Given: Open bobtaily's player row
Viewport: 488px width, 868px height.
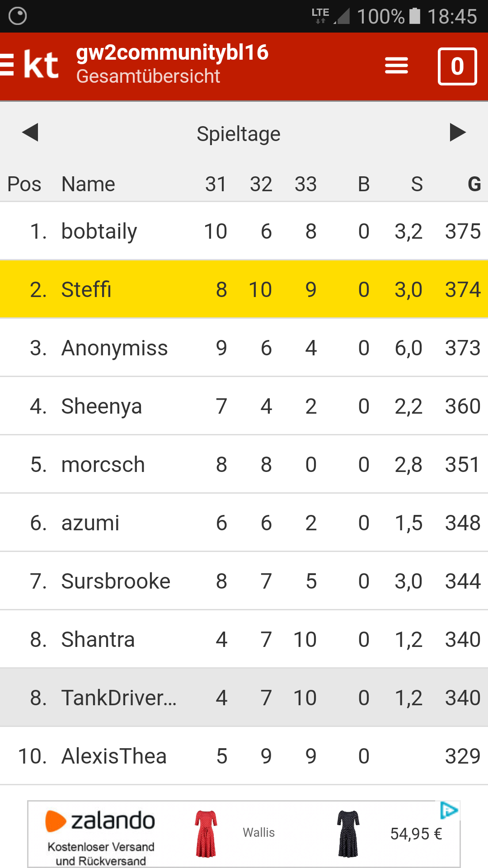Looking at the screenshot, I should [x=244, y=231].
